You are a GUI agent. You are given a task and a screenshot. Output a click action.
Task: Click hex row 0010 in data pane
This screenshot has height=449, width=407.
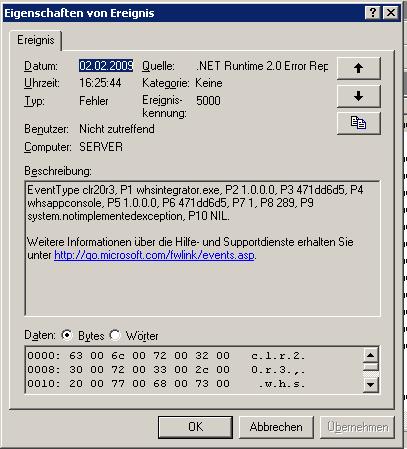click(x=166, y=384)
